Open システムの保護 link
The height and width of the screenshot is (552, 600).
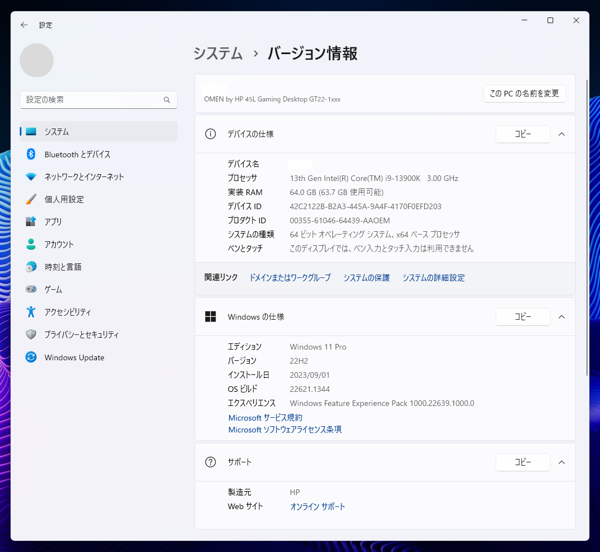pyautogui.click(x=366, y=278)
